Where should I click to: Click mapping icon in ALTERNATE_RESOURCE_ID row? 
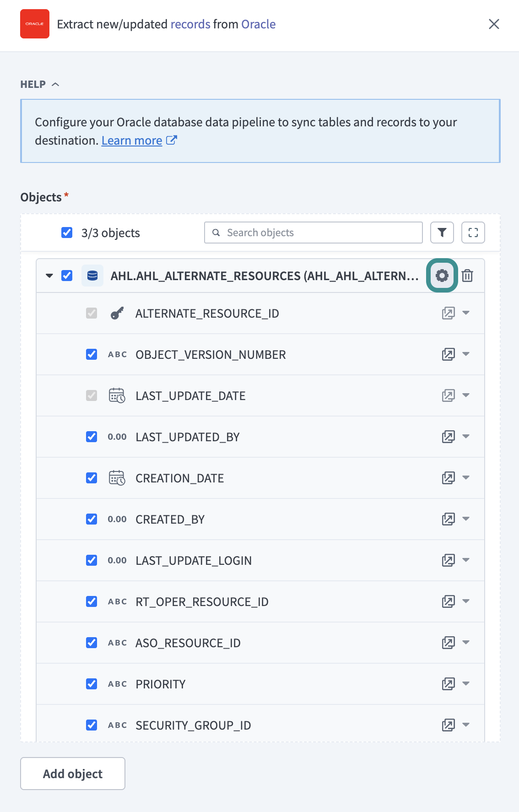click(x=448, y=313)
